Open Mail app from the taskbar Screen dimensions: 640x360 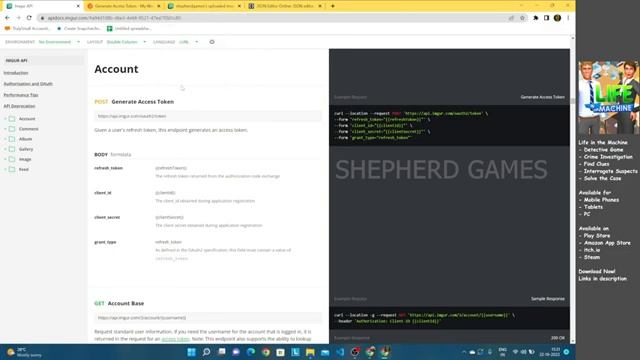(x=325, y=352)
